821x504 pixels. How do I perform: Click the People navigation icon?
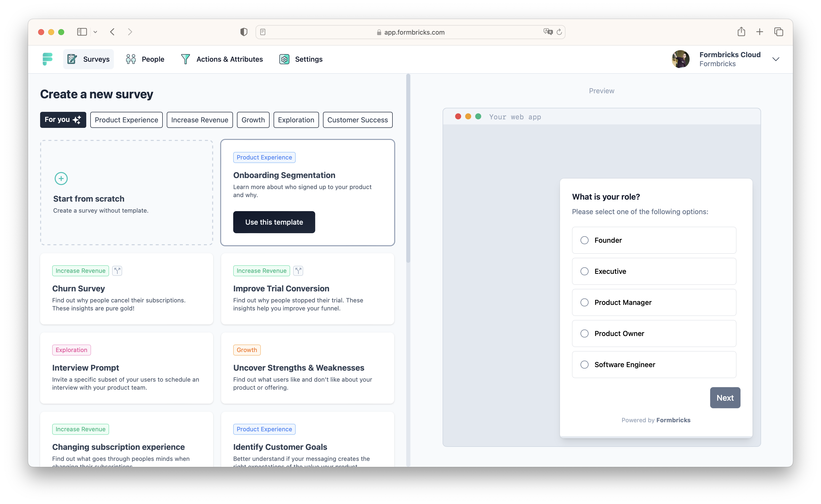132,59
